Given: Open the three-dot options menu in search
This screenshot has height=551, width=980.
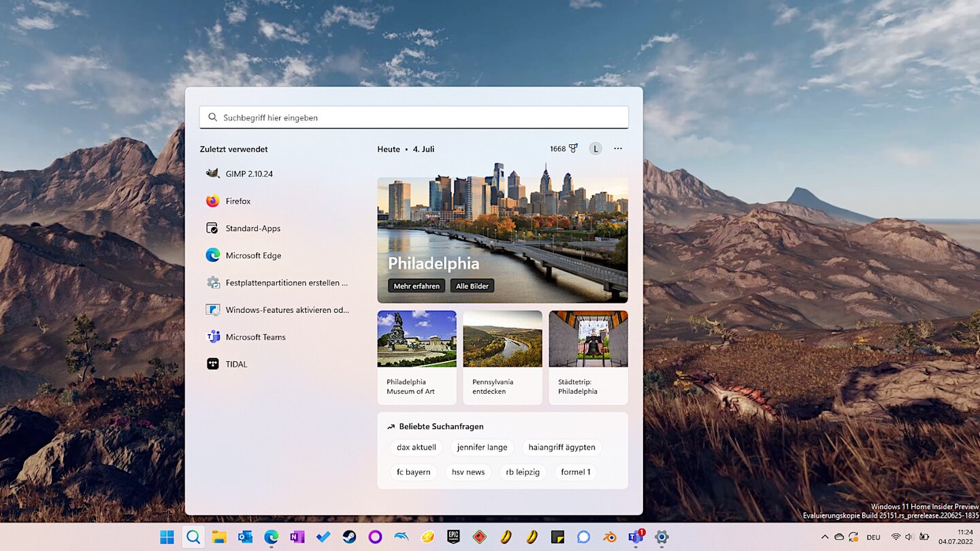Looking at the screenshot, I should tap(618, 149).
